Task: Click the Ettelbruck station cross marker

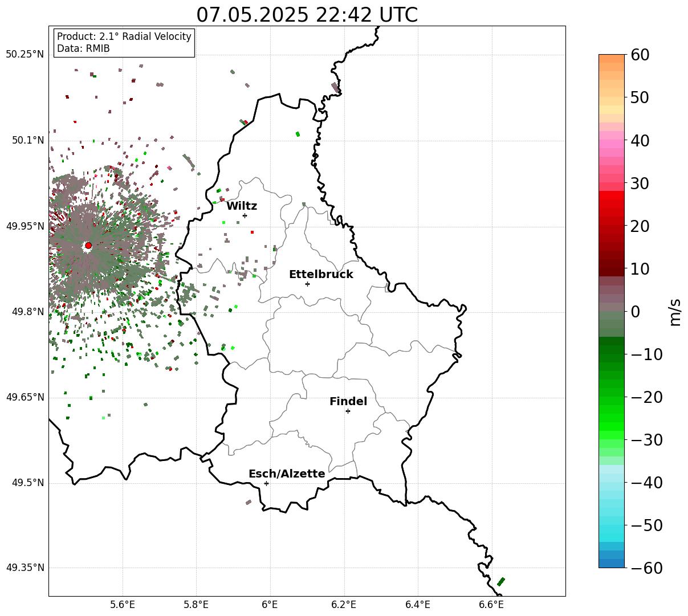Action: coord(307,284)
